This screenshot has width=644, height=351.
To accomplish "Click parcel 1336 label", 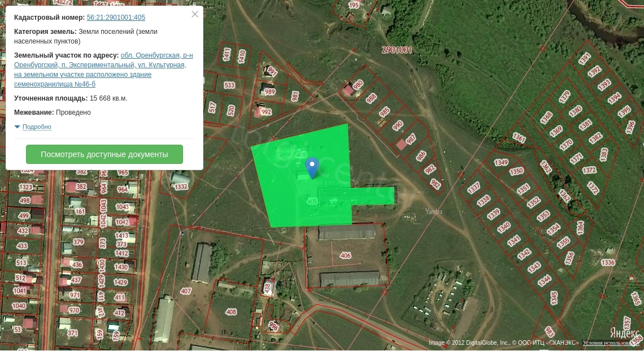I will pos(608,262).
